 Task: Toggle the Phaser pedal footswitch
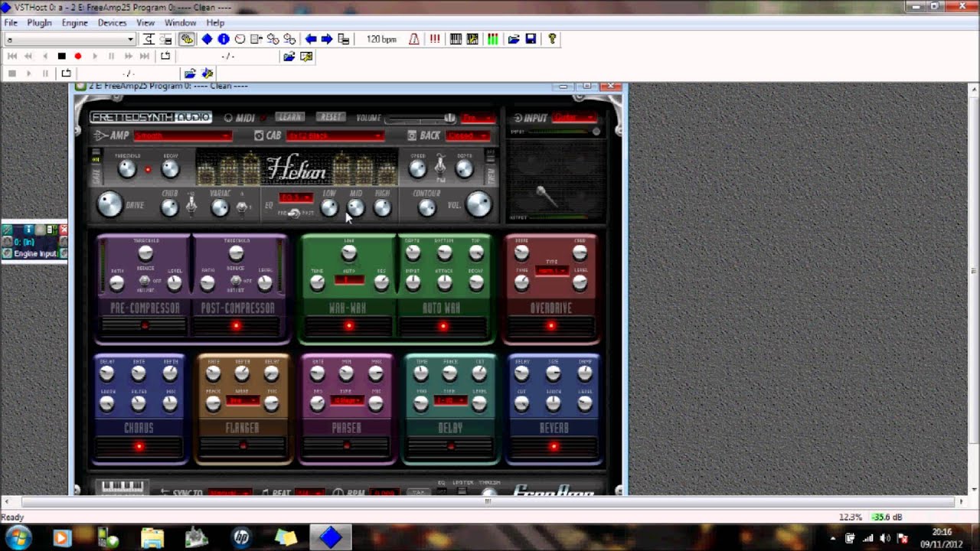point(347,447)
